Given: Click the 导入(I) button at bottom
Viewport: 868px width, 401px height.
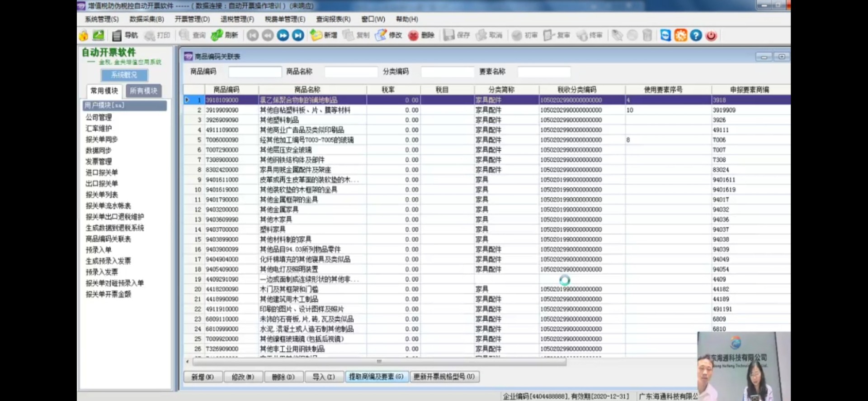Looking at the screenshot, I should click(324, 377).
